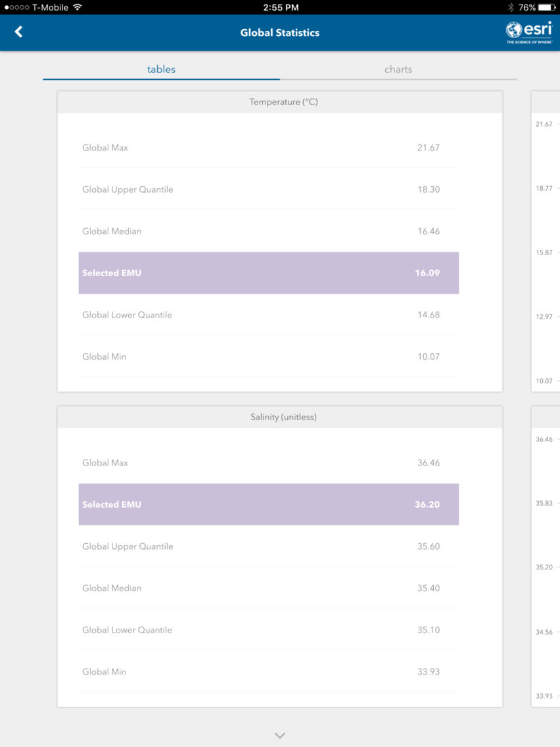Tap the Salinity (unitless) card header
560x747 pixels.
280,417
